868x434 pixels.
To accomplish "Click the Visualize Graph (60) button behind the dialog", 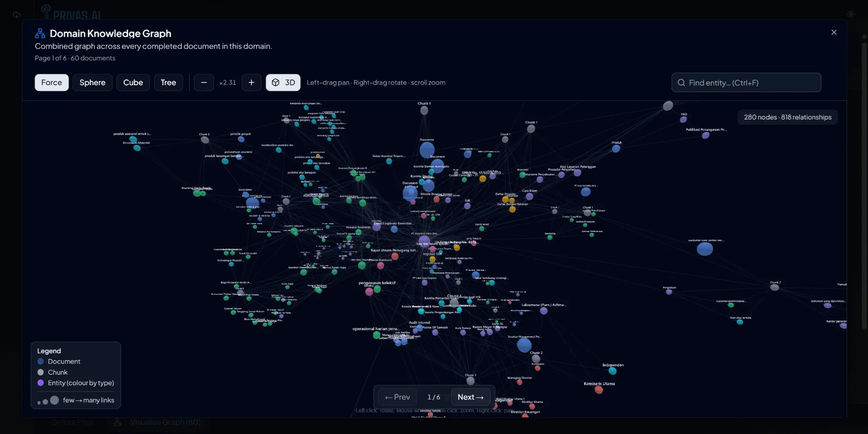I will (157, 422).
